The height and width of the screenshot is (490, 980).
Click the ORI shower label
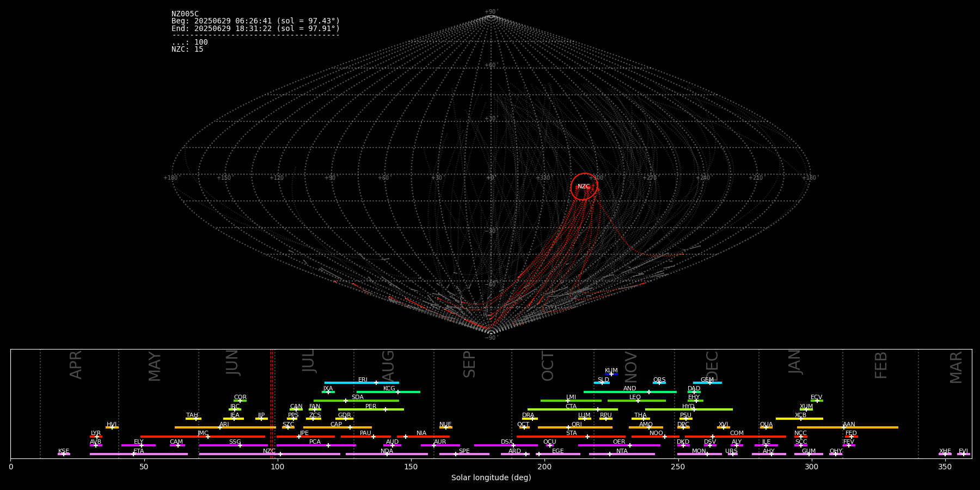pyautogui.click(x=577, y=425)
